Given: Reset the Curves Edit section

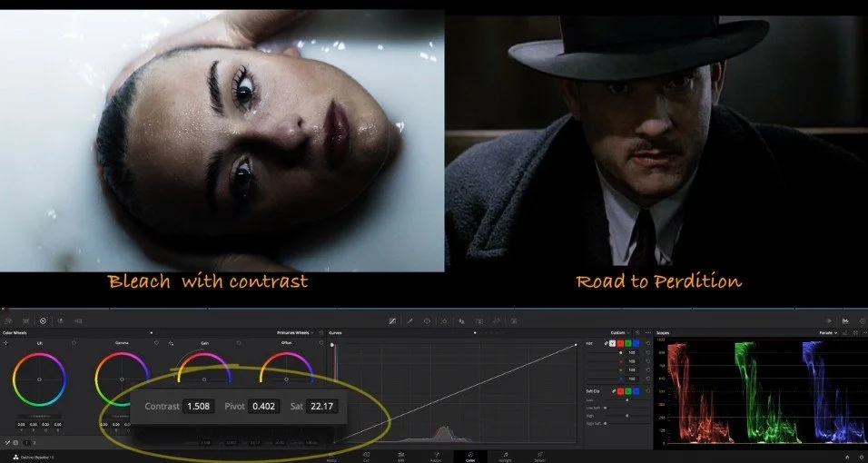Looking at the screenshot, I should [x=648, y=343].
